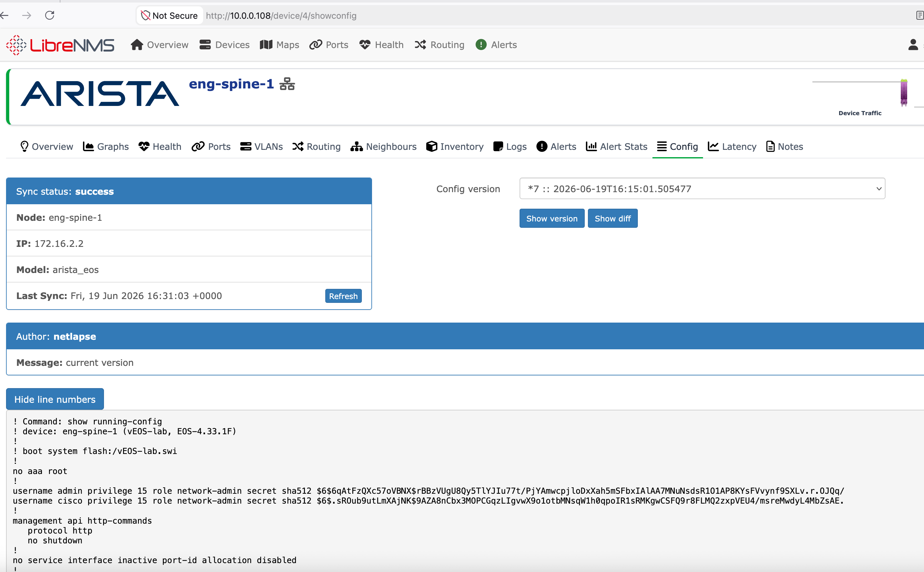The image size is (924, 572).
Task: Click the green Alerts status icon in navbar
Action: 481,45
